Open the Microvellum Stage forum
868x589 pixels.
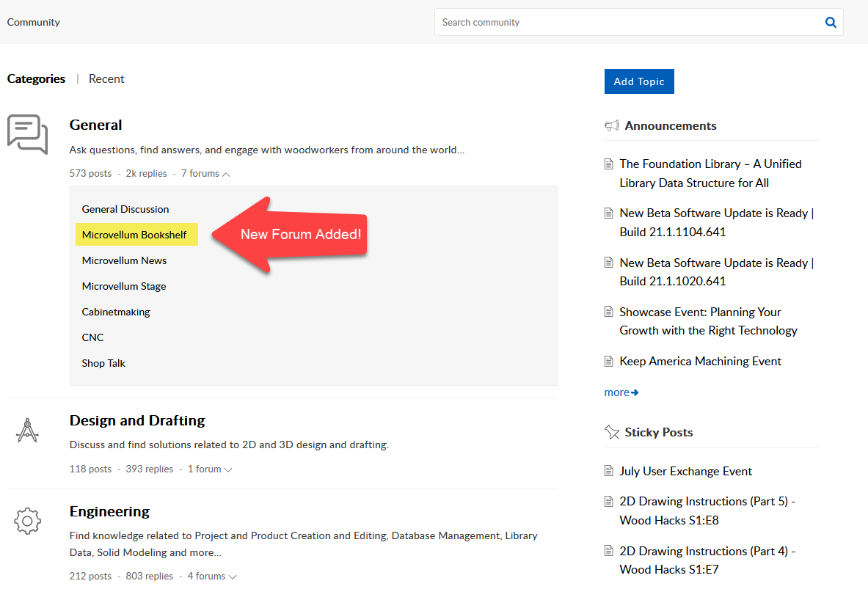tap(124, 286)
